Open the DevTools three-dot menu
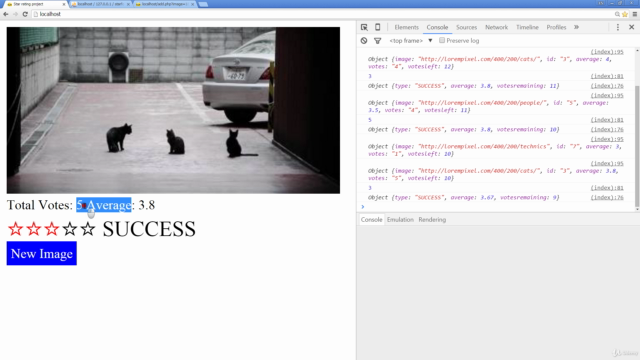The image size is (640, 360). 618,27
